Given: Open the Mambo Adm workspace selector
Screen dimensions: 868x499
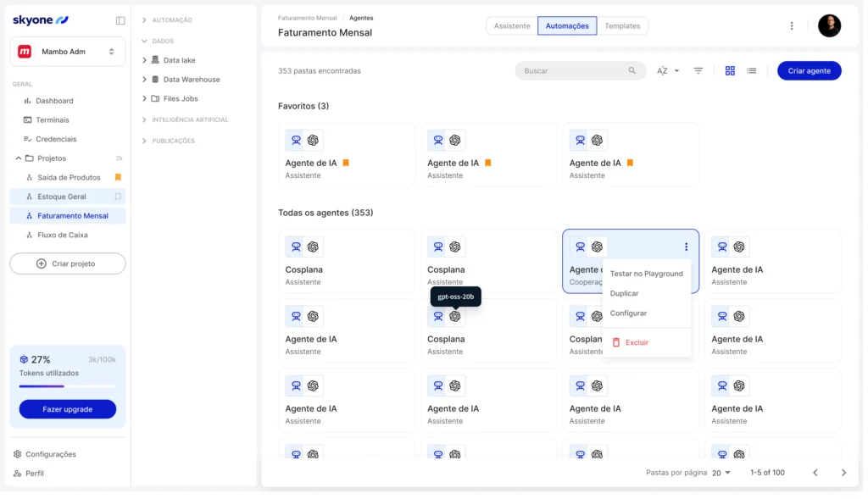Looking at the screenshot, I should pyautogui.click(x=68, y=52).
